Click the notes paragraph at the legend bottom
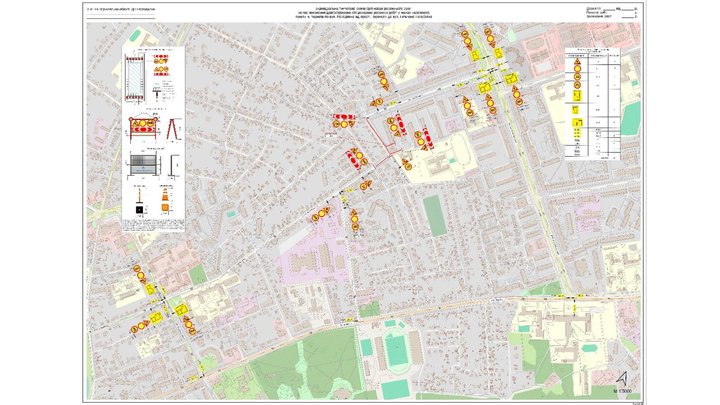Screen dimensions: 720x405 (x=153, y=224)
